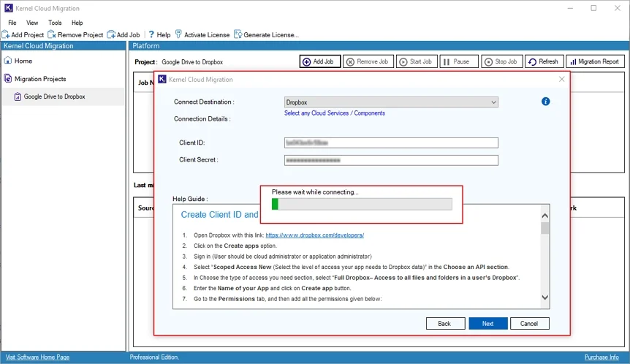The image size is (630, 364).
Task: Click the Next button
Action: point(487,323)
